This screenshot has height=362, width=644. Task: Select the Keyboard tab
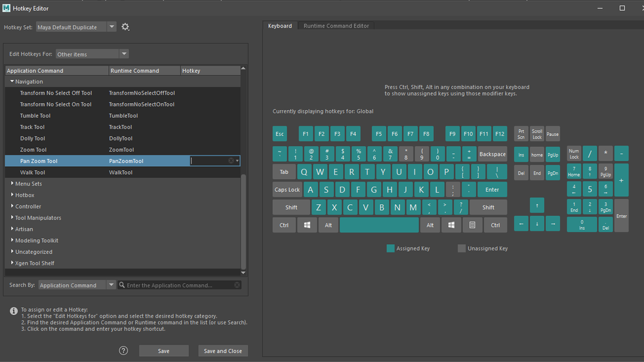click(280, 26)
